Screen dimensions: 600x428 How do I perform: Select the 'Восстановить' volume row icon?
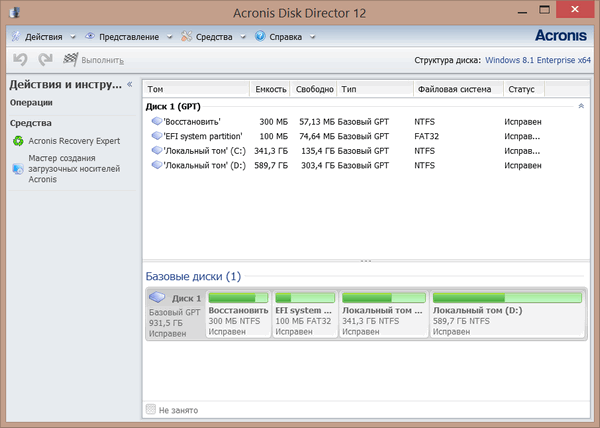click(x=156, y=121)
